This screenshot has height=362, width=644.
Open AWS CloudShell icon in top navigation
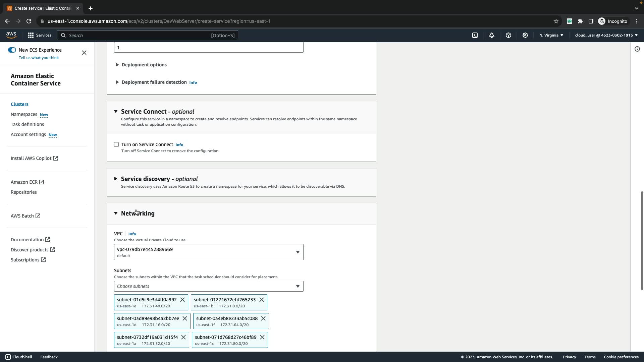click(x=475, y=35)
